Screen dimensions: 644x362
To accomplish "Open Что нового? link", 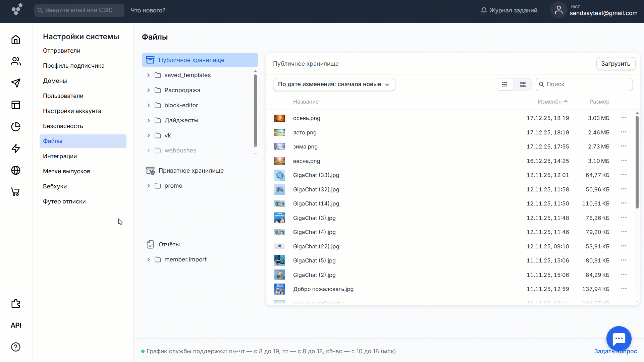I will [x=148, y=10].
